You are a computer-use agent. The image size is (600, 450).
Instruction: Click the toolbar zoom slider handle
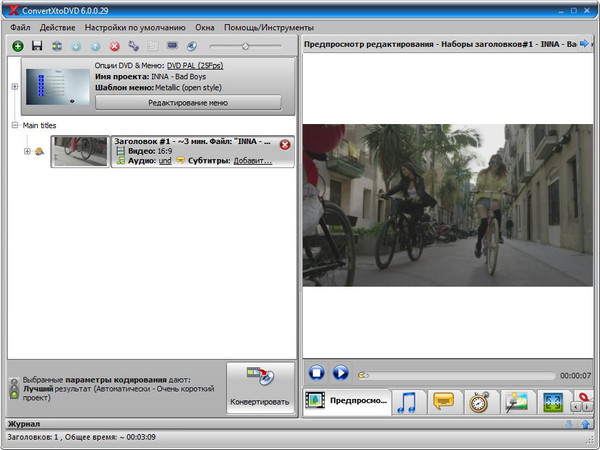click(246, 46)
